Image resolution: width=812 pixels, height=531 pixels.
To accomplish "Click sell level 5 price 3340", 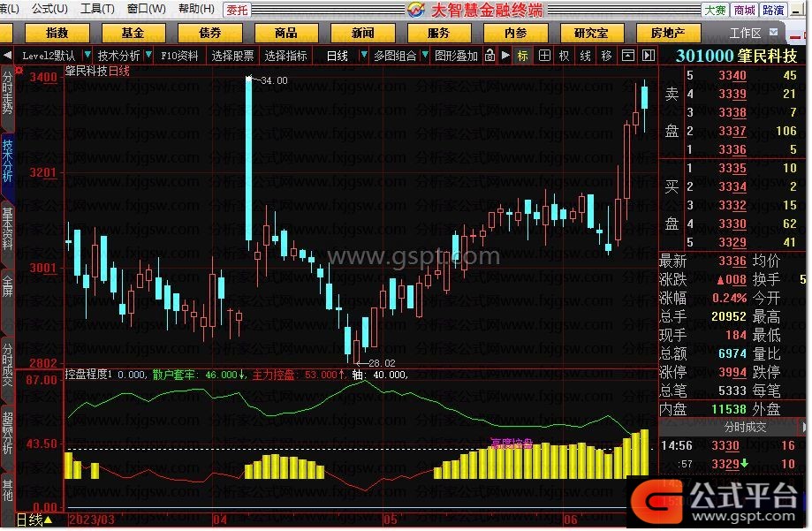I will [x=732, y=76].
